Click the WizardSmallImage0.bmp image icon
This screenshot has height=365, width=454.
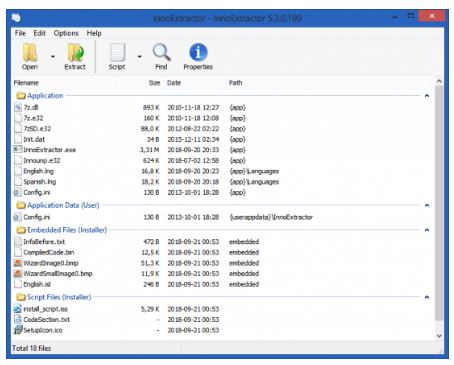pyautogui.click(x=18, y=274)
